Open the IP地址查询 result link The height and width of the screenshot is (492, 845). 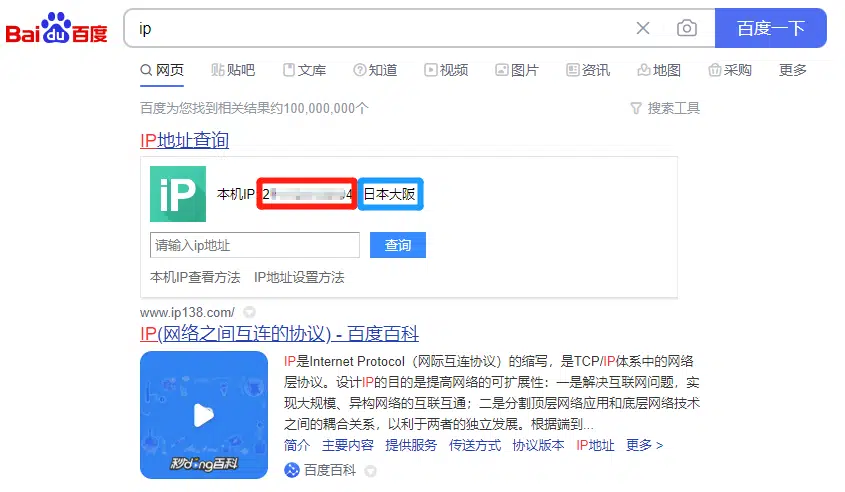[184, 141]
